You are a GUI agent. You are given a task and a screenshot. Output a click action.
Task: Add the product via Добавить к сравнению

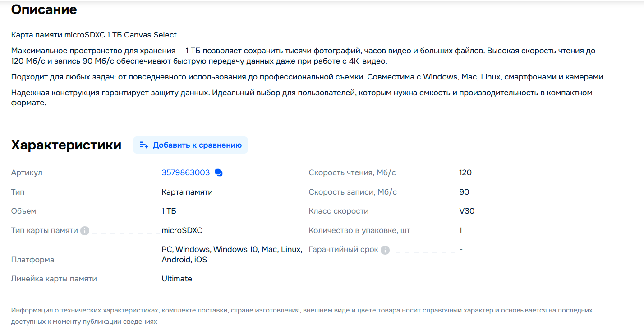point(190,145)
